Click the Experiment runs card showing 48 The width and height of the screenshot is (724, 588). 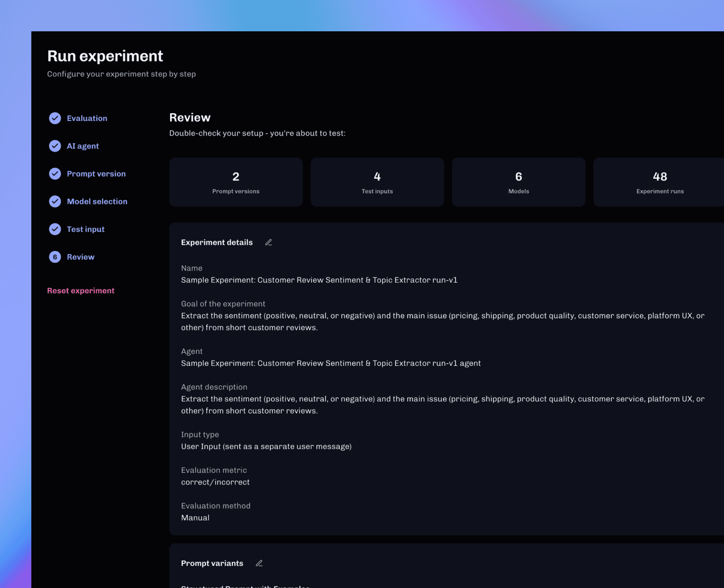coord(660,182)
